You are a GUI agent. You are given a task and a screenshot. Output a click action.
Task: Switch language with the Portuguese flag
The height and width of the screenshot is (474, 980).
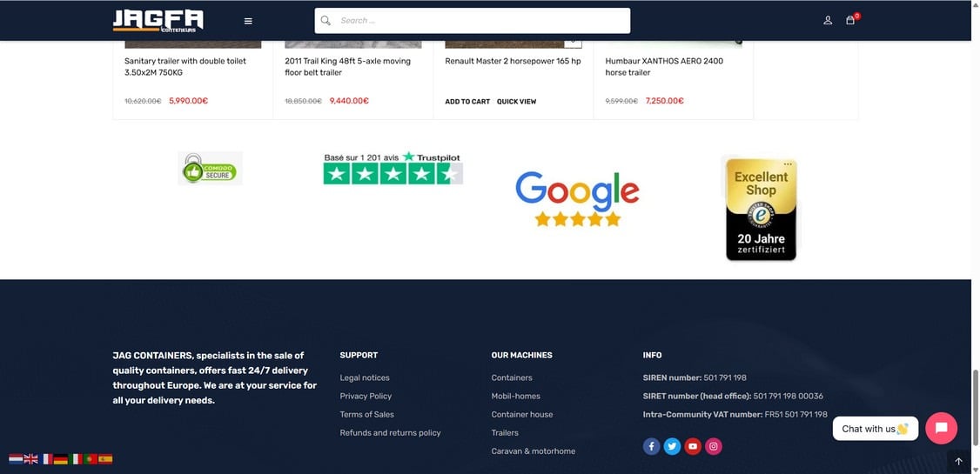[x=91, y=459]
